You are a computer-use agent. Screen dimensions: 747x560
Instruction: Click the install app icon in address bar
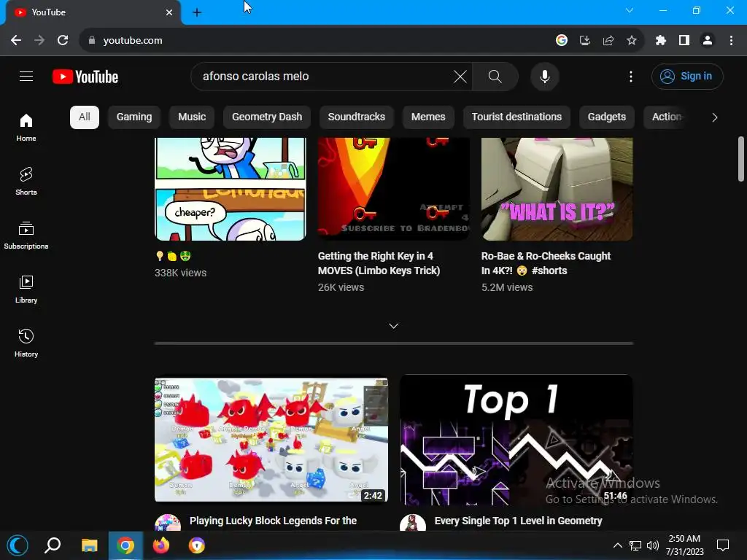(584, 41)
